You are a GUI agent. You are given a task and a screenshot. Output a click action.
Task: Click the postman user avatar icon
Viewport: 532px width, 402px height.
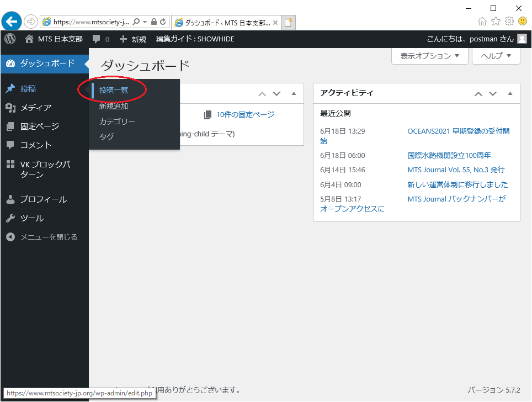coord(522,39)
